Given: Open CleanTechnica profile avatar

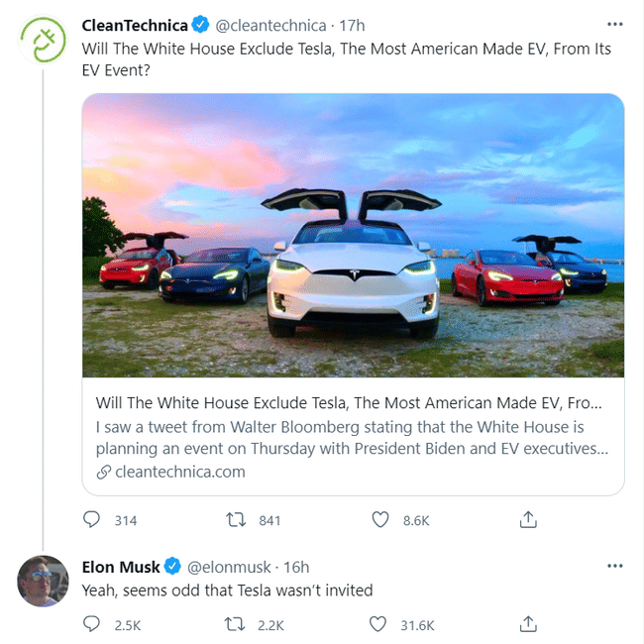Looking at the screenshot, I should [43, 42].
